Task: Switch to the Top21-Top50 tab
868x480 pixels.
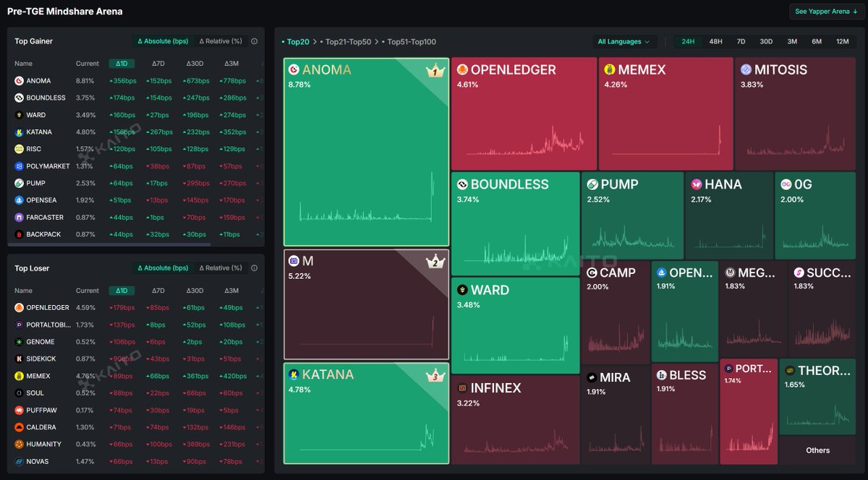Action: tap(348, 42)
